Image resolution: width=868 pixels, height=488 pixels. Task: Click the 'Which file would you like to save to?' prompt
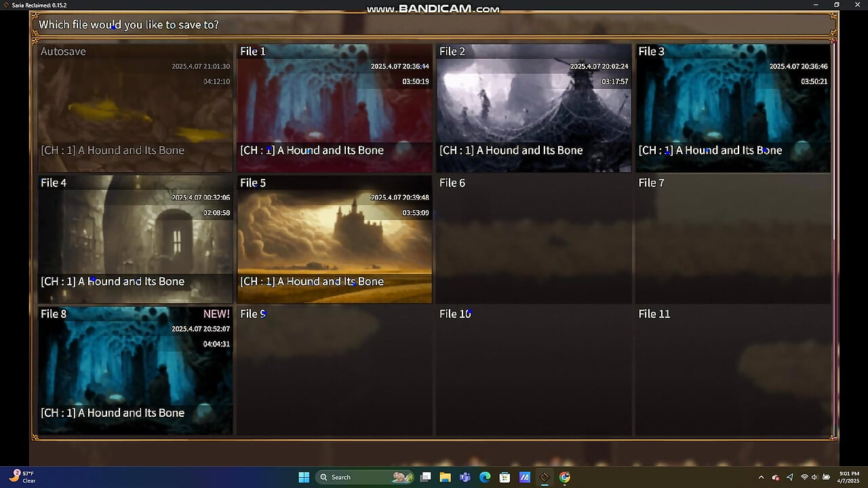(129, 24)
